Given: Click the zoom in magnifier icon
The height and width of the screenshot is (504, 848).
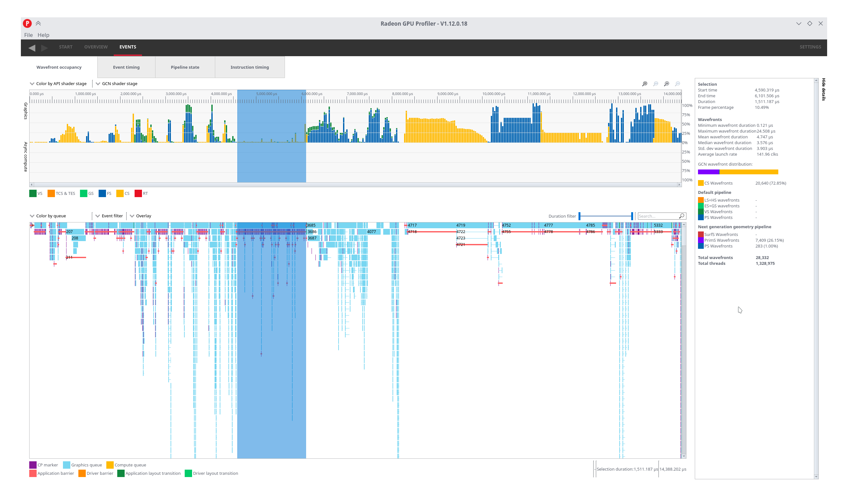Looking at the screenshot, I should click(667, 83).
